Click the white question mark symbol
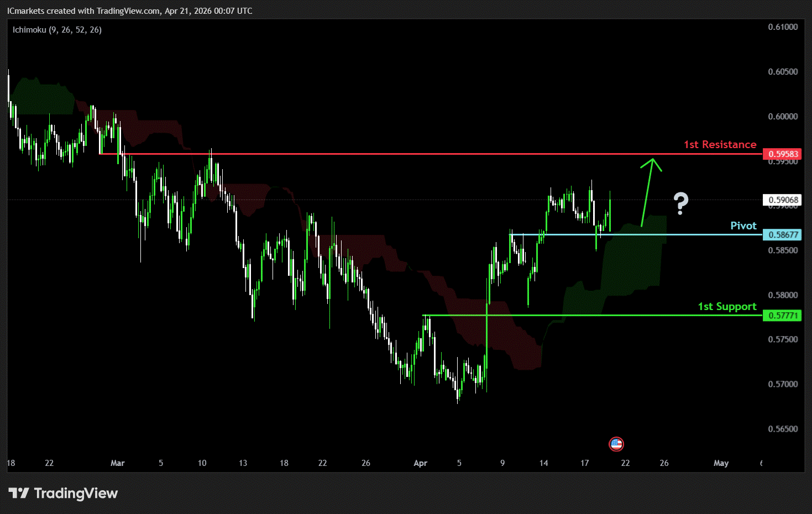812x514 pixels. pyautogui.click(x=680, y=203)
